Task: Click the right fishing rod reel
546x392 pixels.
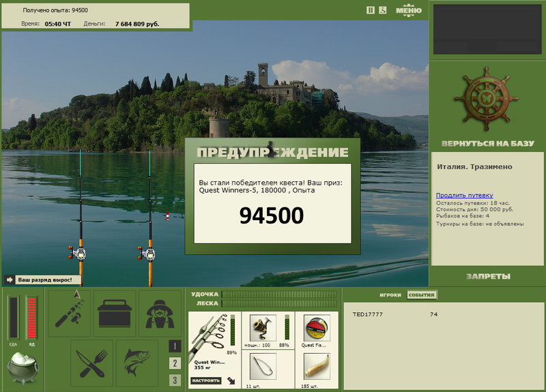Action: point(147,253)
